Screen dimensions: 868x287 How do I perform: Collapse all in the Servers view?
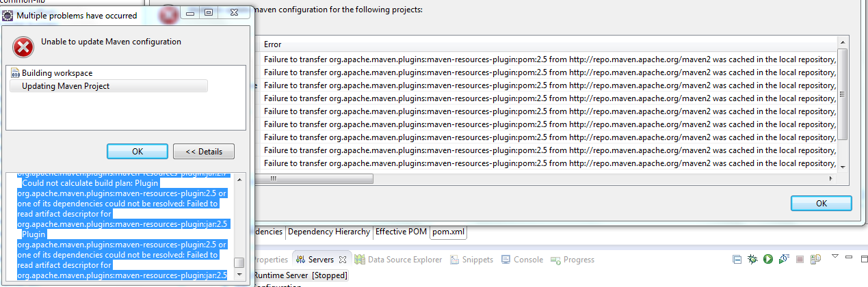(x=737, y=260)
